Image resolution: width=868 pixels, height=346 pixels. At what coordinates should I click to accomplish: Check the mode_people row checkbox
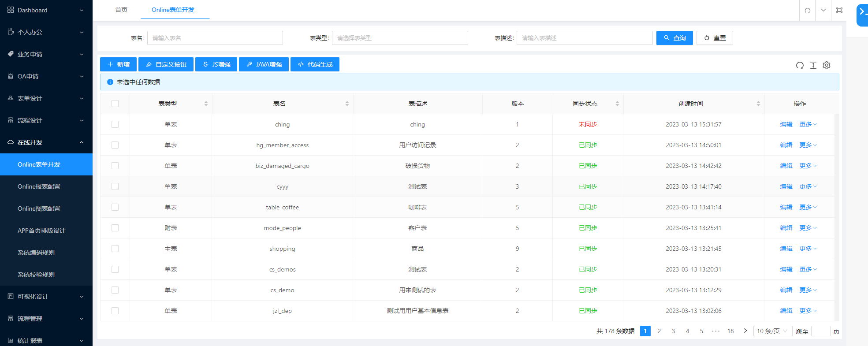point(115,228)
